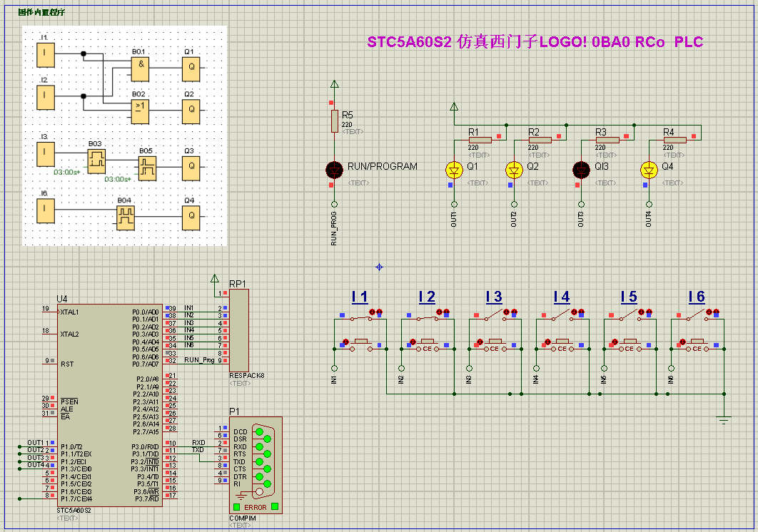The image size is (758, 532).
Task: Select the I1 input block in logic diagram
Action: click(46, 55)
